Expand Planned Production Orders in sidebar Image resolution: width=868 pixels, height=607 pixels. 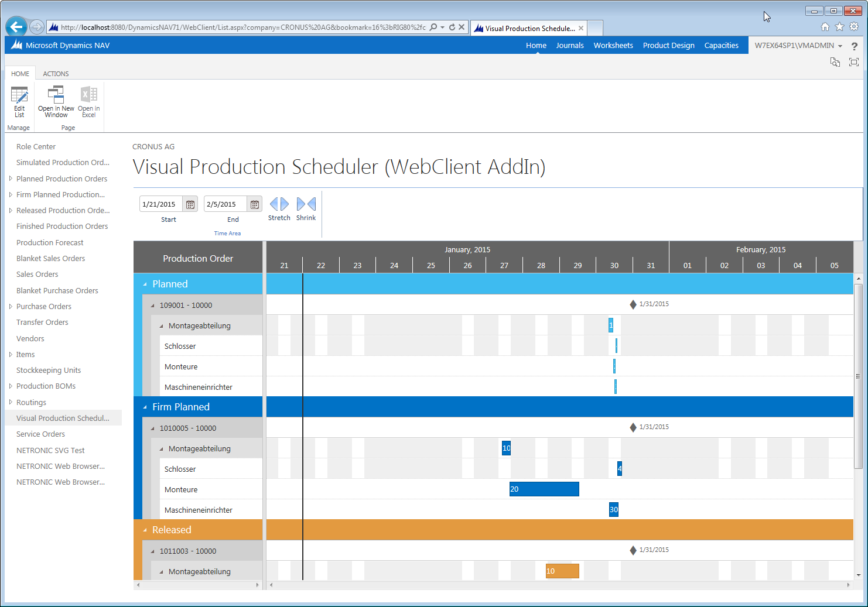coord(11,179)
